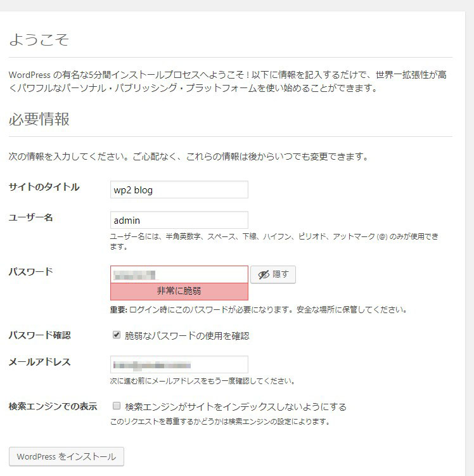Focus the site title field containing wp2 blog
This screenshot has width=474, height=476.
(179, 190)
